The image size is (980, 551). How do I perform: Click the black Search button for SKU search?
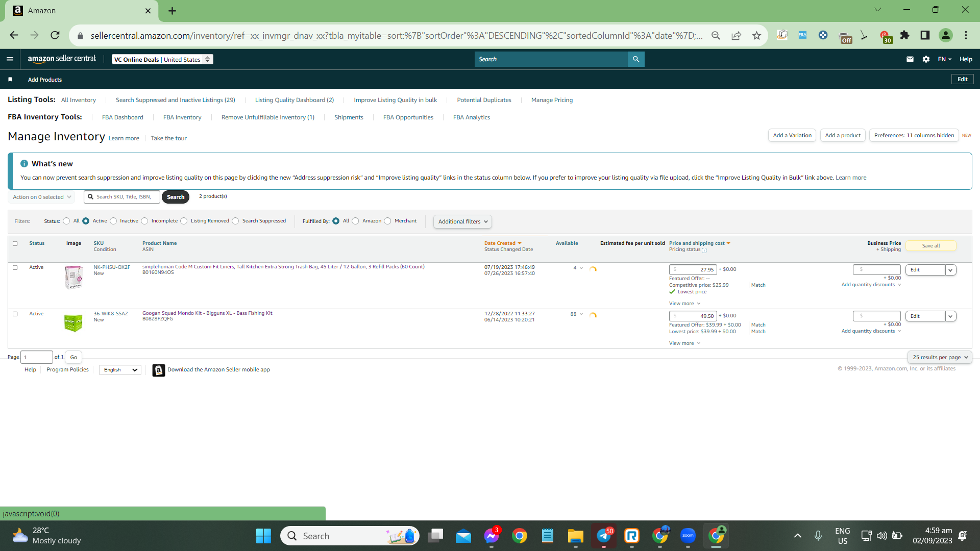coord(176,197)
